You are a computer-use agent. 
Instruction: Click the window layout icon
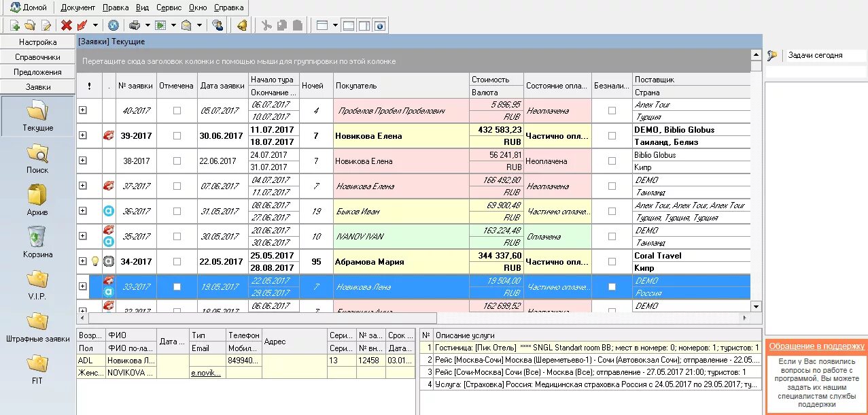pos(322,26)
